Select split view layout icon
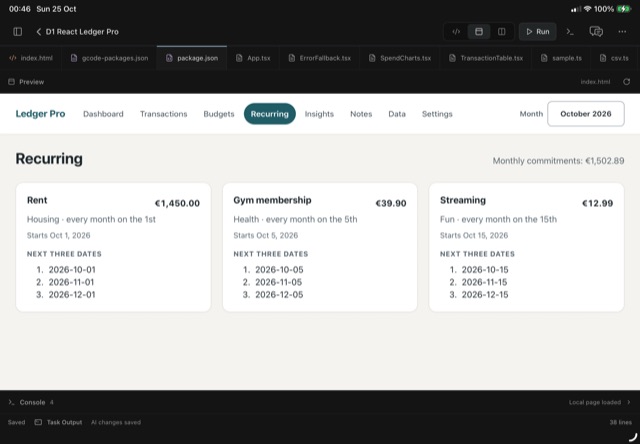Image resolution: width=640 pixels, height=444 pixels. click(502, 31)
